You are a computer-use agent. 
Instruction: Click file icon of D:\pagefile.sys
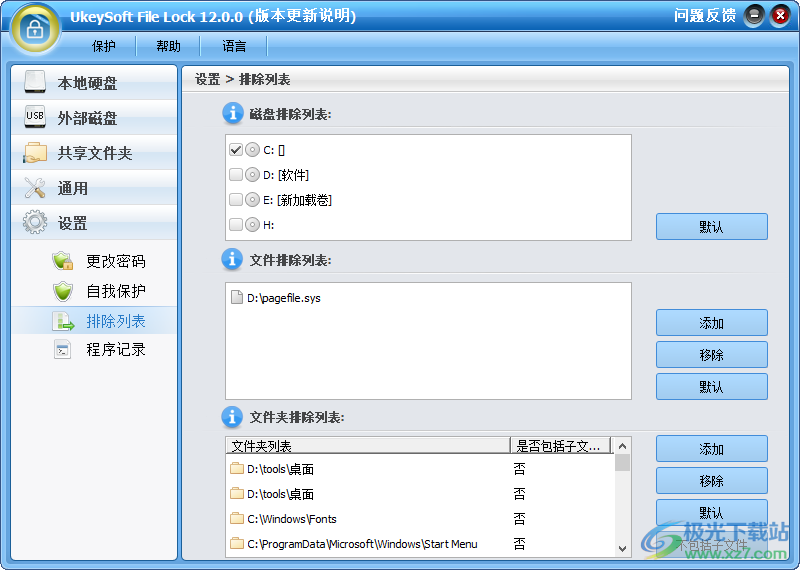[x=236, y=297]
